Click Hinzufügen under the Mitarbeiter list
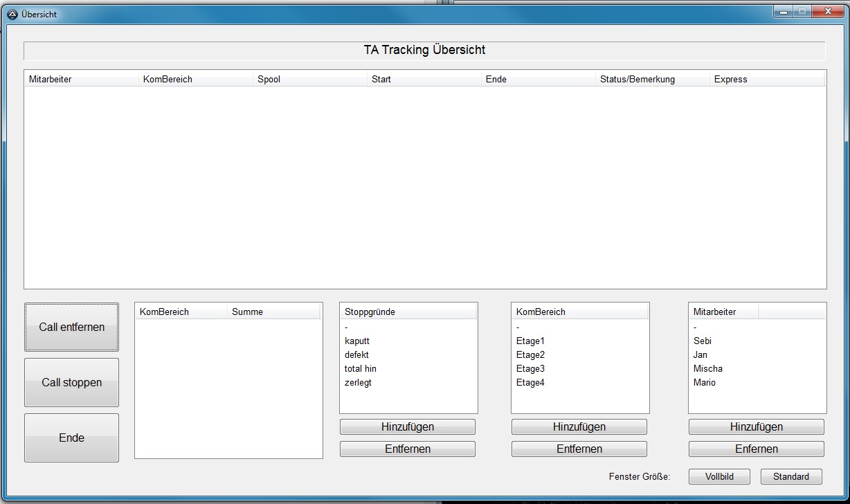This screenshot has height=504, width=850. [757, 426]
